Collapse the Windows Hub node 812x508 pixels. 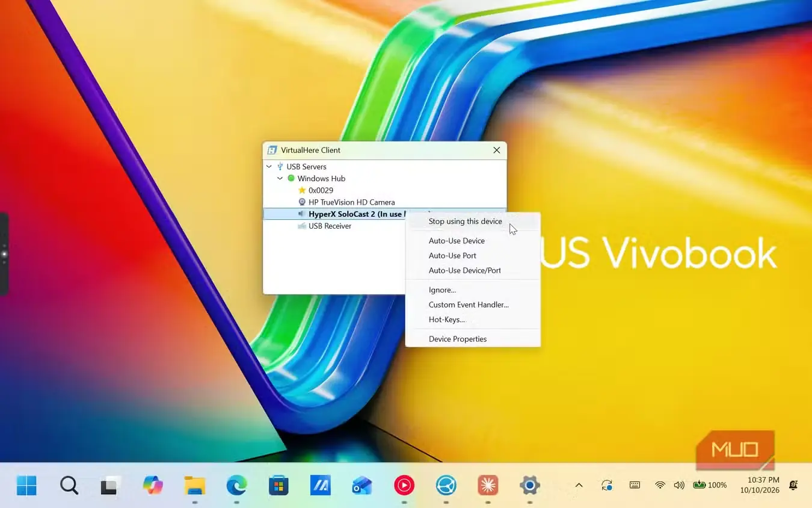pos(280,179)
